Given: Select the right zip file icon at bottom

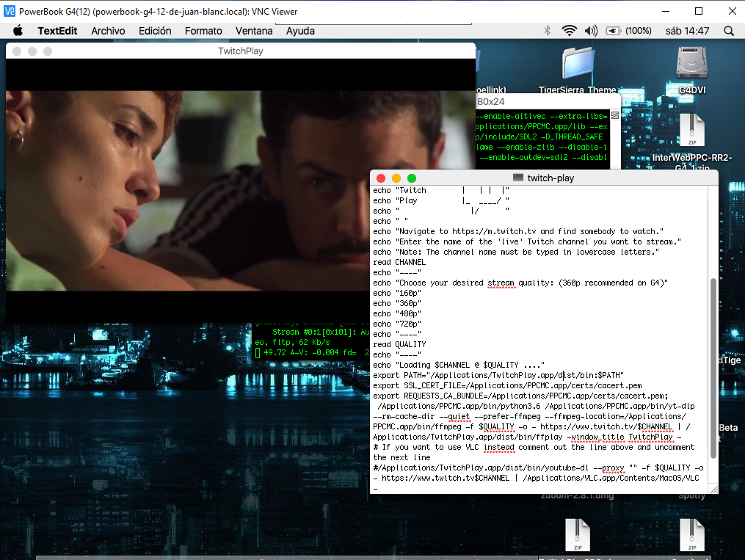Looking at the screenshot, I should 691,535.
